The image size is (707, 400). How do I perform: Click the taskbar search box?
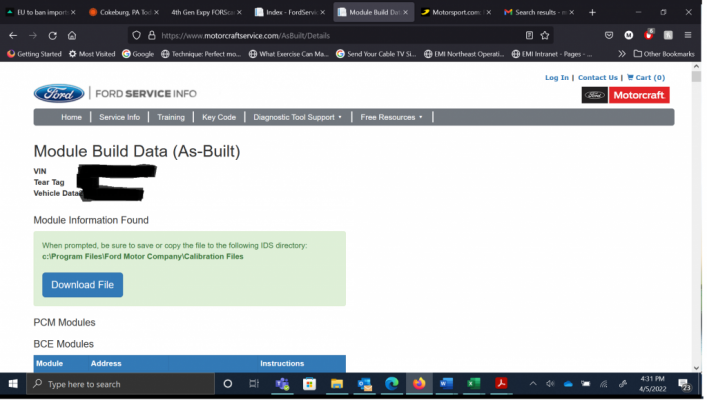click(x=120, y=384)
